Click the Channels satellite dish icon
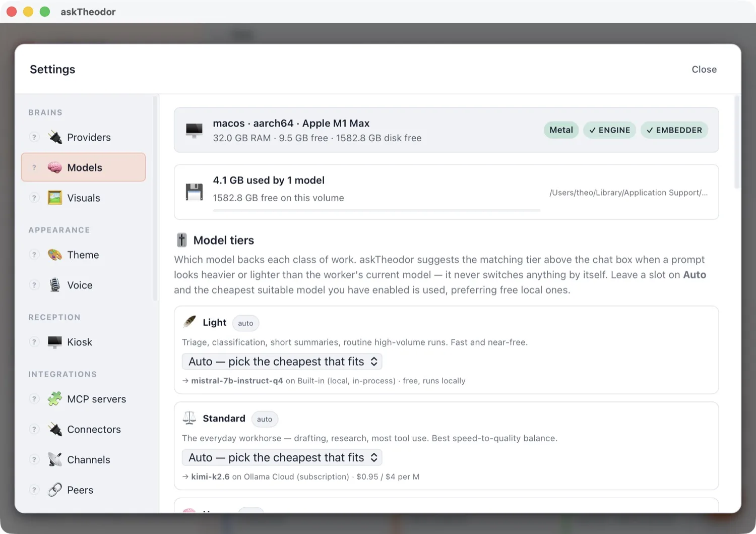The image size is (756, 534). 55,459
